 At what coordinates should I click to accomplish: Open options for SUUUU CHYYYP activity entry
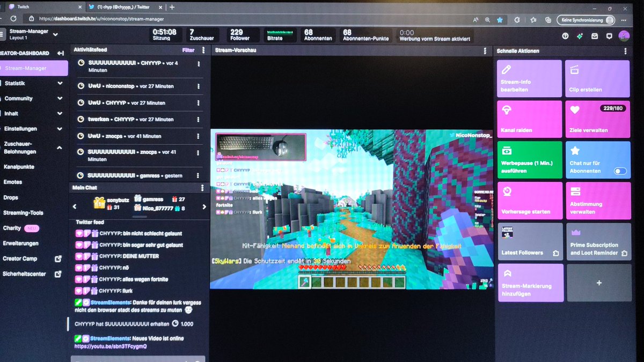coord(198,63)
